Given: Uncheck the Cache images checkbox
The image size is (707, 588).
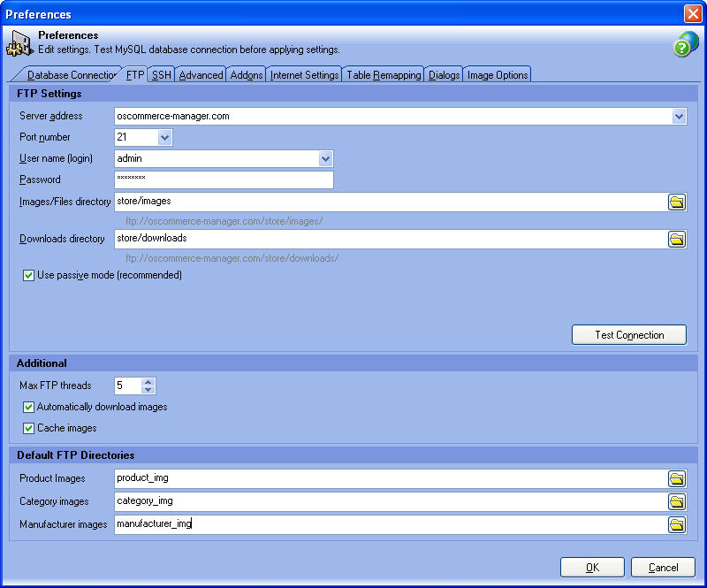Looking at the screenshot, I should tap(29, 429).
